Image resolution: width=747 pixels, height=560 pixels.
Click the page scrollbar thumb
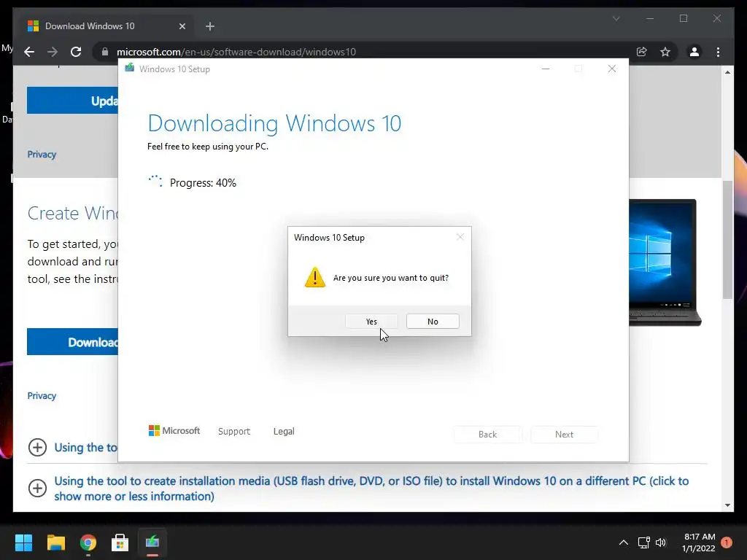pos(727,239)
